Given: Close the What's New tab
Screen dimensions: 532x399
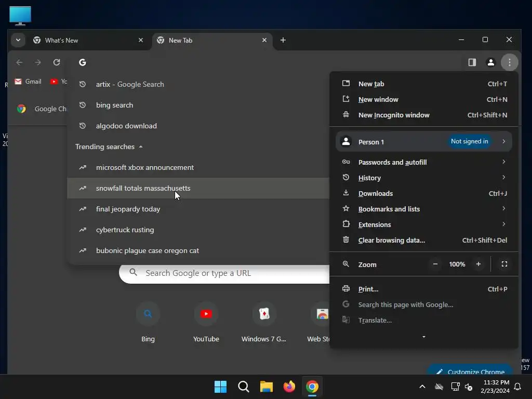Looking at the screenshot, I should click(x=141, y=41).
